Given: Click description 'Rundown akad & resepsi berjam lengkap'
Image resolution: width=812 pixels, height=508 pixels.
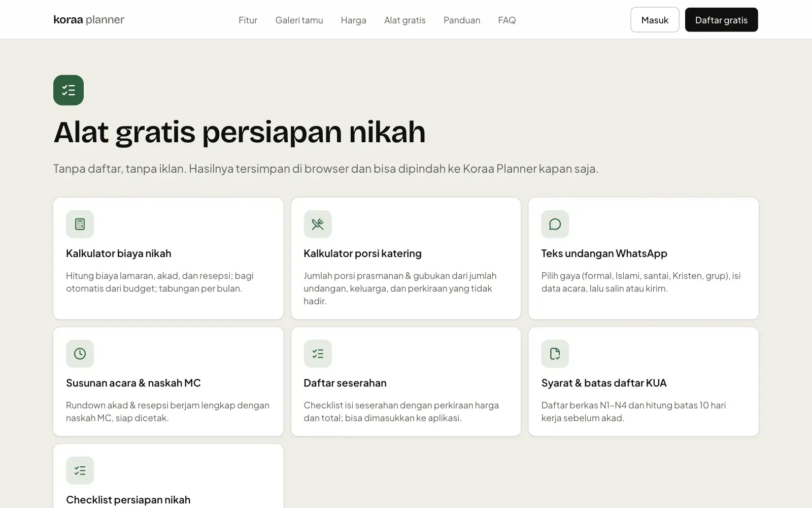Looking at the screenshot, I should 167,411.
